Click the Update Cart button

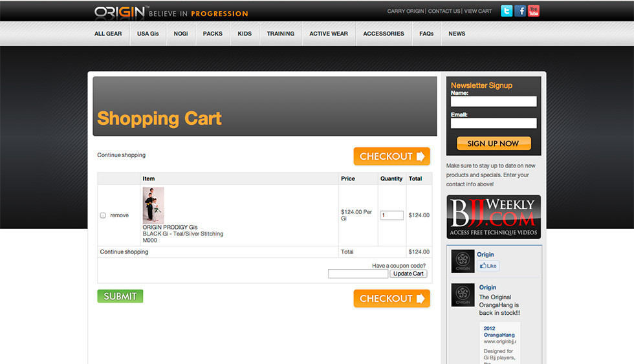[x=408, y=273]
